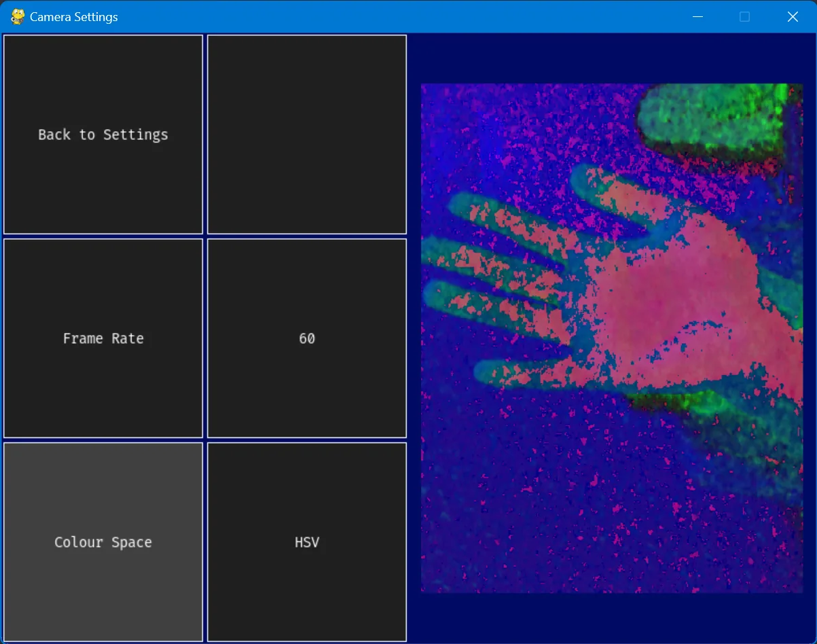Change the HSV colour space value

[307, 542]
